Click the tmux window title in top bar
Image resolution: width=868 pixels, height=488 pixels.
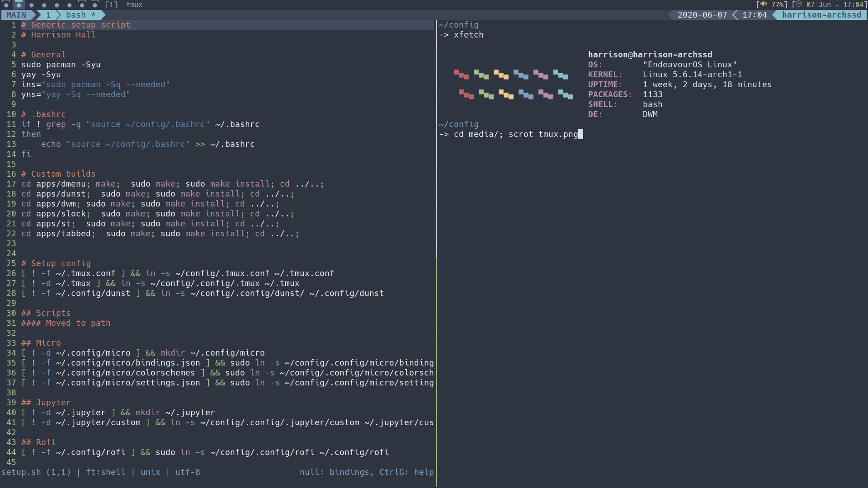click(134, 5)
